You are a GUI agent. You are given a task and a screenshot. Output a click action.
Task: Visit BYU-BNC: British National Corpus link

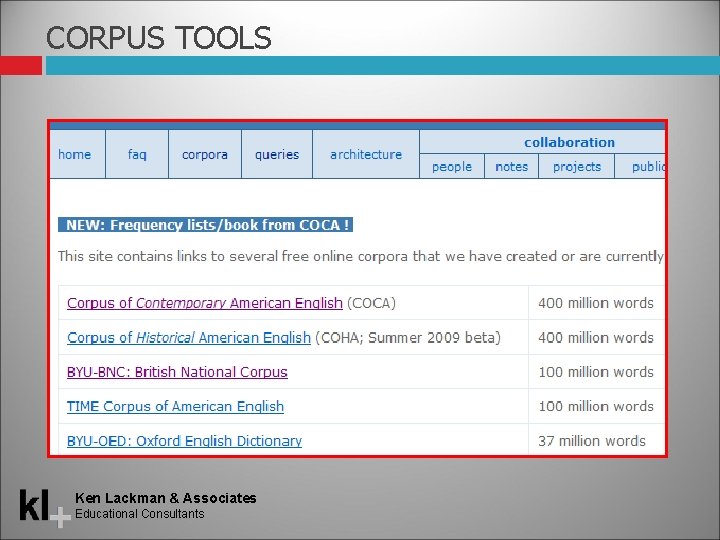[x=177, y=372]
